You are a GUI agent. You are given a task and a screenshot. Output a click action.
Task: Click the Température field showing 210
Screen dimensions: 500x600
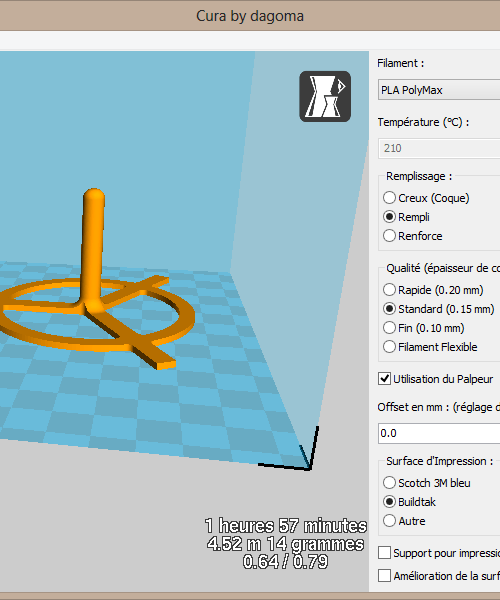tap(439, 148)
